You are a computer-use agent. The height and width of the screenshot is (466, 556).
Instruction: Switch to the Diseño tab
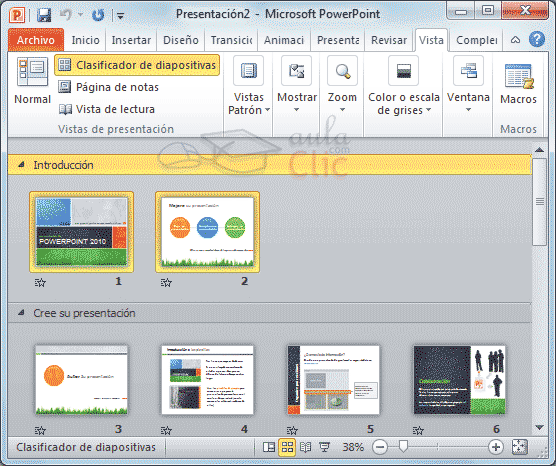coord(180,40)
